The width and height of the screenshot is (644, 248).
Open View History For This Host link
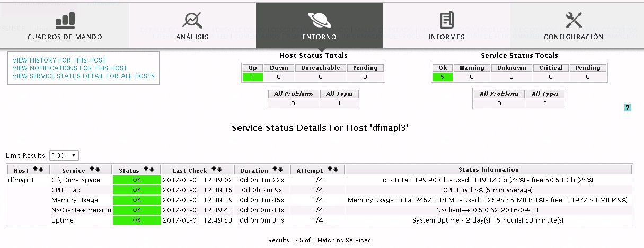coord(59,60)
